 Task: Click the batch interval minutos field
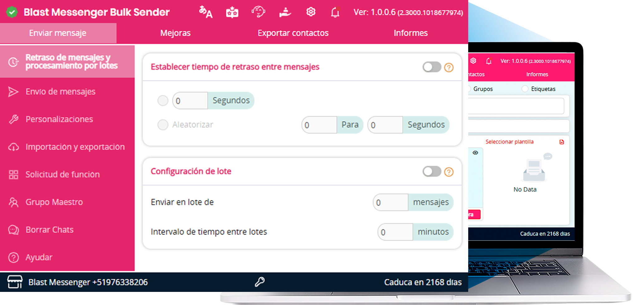pos(395,232)
